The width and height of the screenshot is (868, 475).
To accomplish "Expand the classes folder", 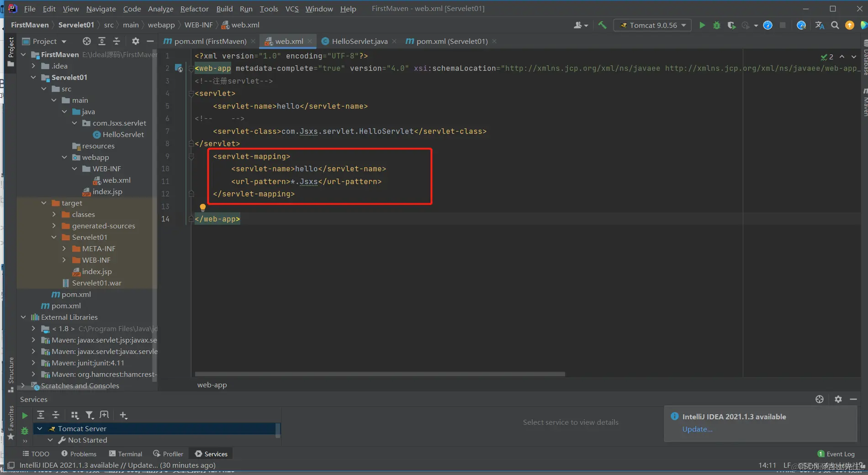I will click(x=54, y=214).
